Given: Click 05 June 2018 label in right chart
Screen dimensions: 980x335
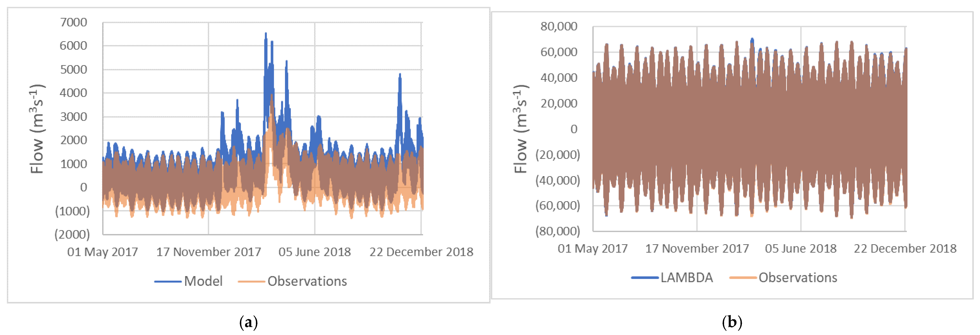Looking at the screenshot, I should (800, 248).
